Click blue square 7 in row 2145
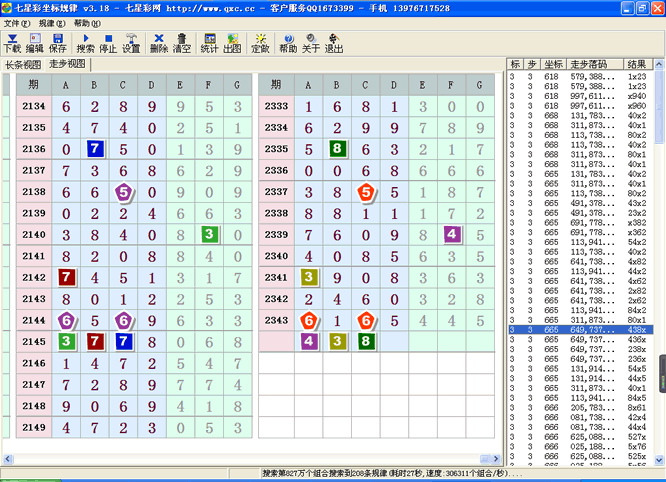Screen dimensions: 666x482 click(x=123, y=341)
